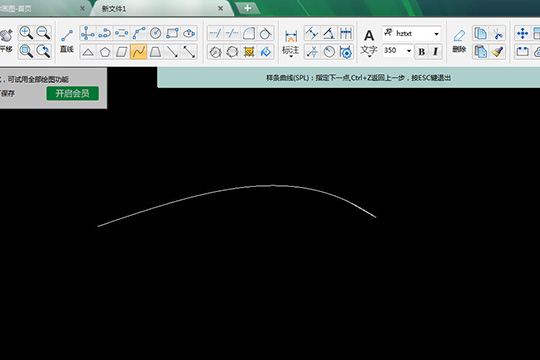Choose the triangle shape tool

click(88, 52)
